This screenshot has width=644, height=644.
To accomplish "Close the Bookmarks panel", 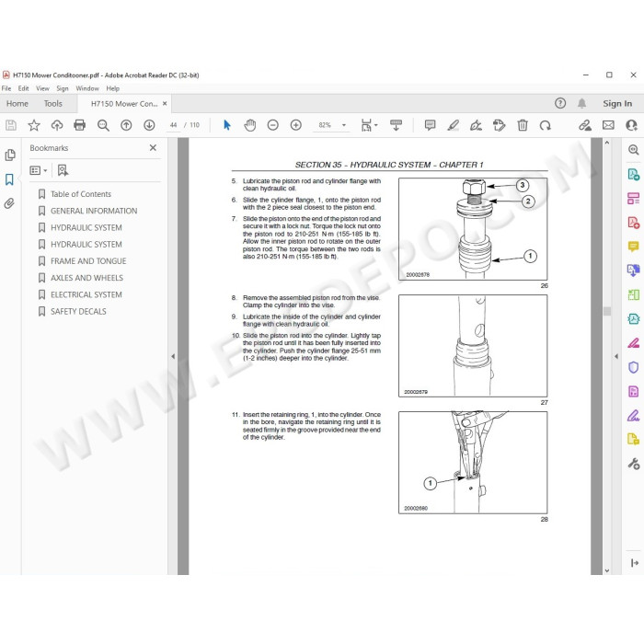I will pyautogui.click(x=153, y=147).
